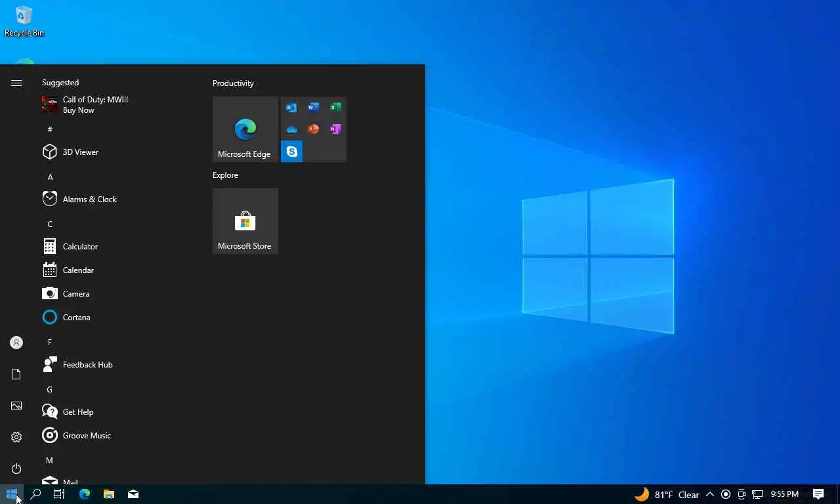
Task: Open Groove Music app
Action: [x=117, y=436]
